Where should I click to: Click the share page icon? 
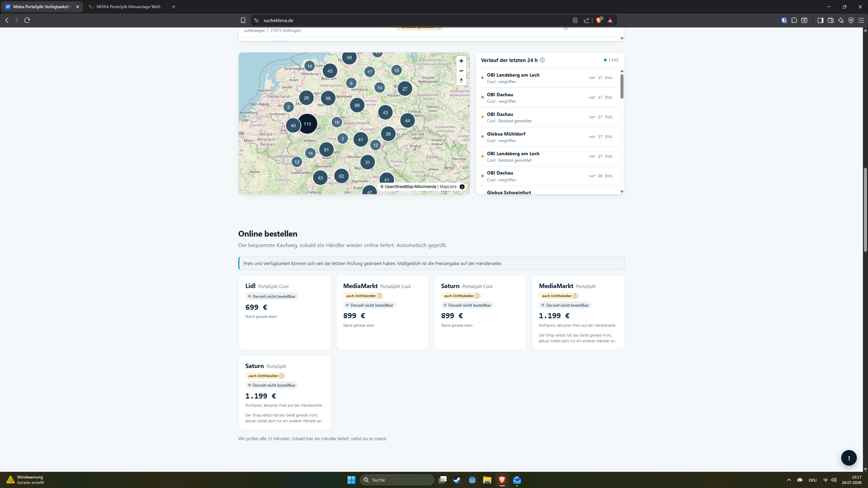pyautogui.click(x=587, y=20)
